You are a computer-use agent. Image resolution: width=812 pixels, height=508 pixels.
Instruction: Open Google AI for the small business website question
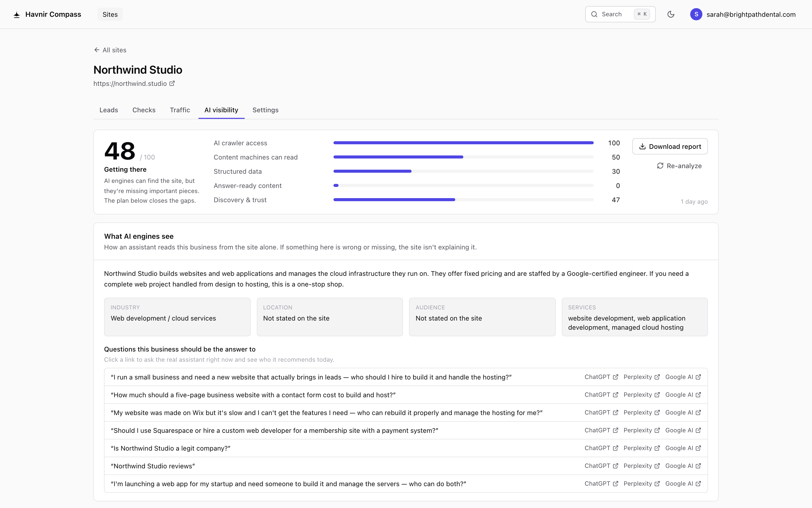click(683, 377)
